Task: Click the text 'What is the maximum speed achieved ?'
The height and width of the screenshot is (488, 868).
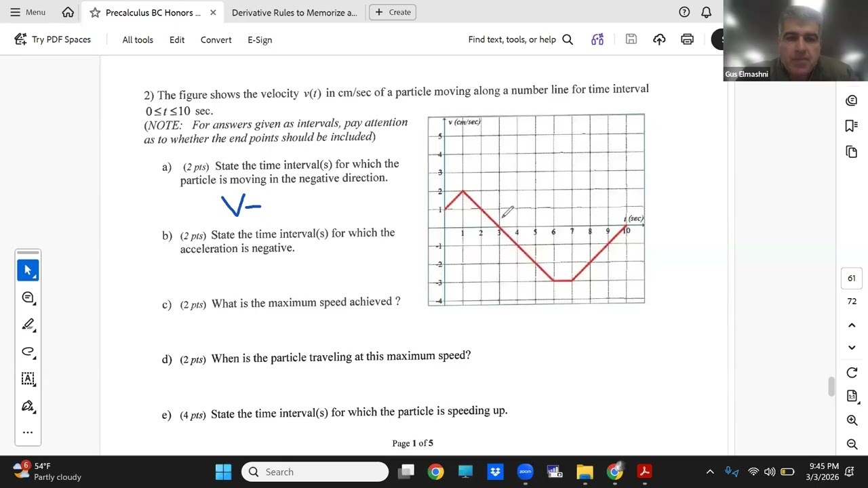Action: (306, 302)
